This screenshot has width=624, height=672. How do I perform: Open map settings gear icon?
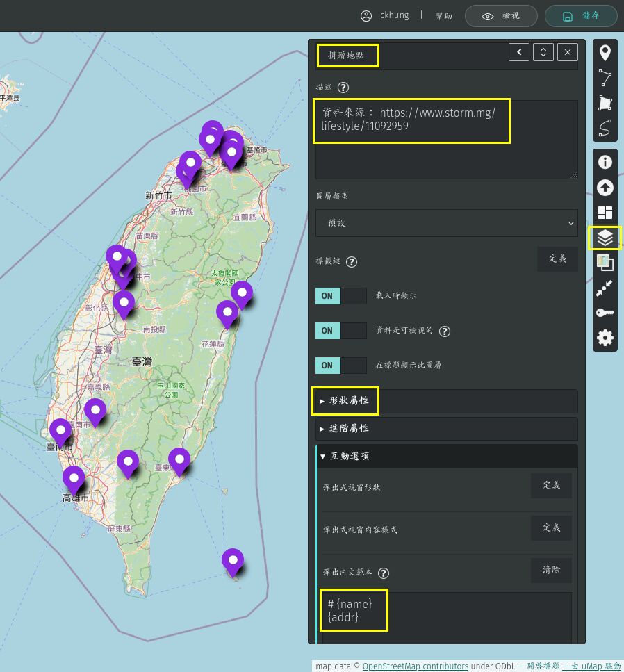(605, 338)
